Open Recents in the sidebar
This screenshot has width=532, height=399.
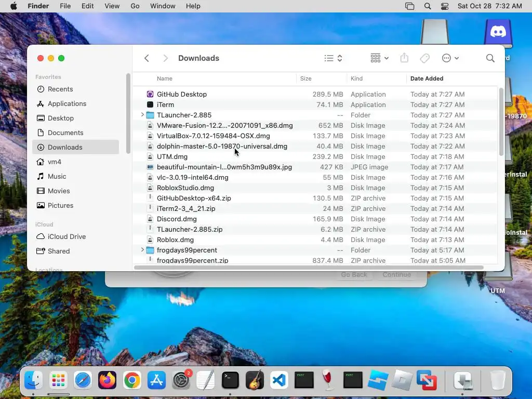[x=75, y=89]
